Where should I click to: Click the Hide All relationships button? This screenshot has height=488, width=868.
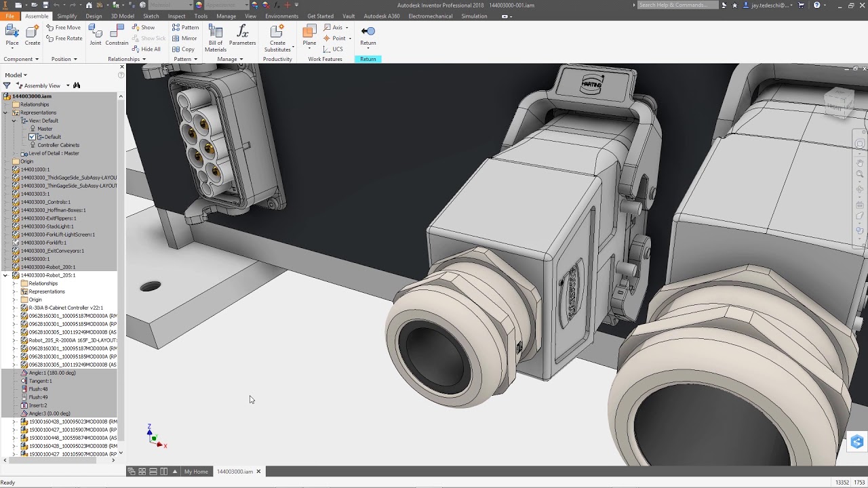click(146, 49)
